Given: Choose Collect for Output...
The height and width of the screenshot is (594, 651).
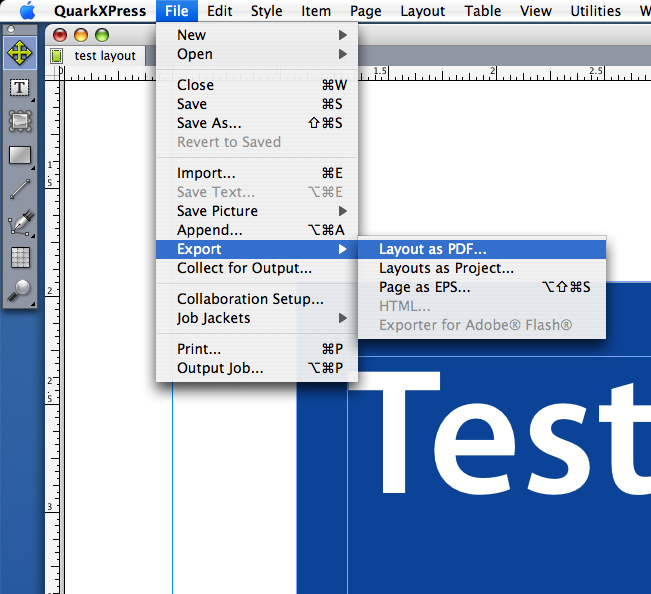Looking at the screenshot, I should coord(257,268).
